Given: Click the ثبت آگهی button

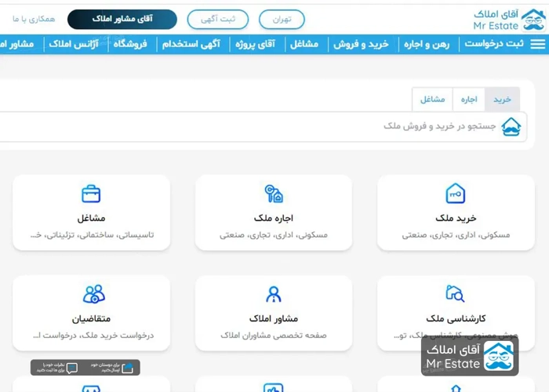Looking at the screenshot, I should point(217,20).
